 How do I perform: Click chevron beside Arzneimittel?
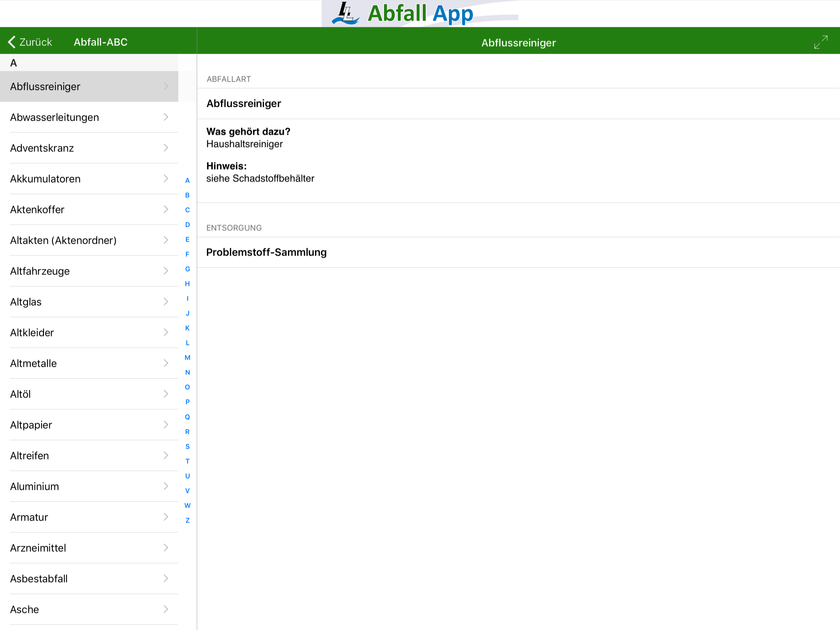pos(166,548)
